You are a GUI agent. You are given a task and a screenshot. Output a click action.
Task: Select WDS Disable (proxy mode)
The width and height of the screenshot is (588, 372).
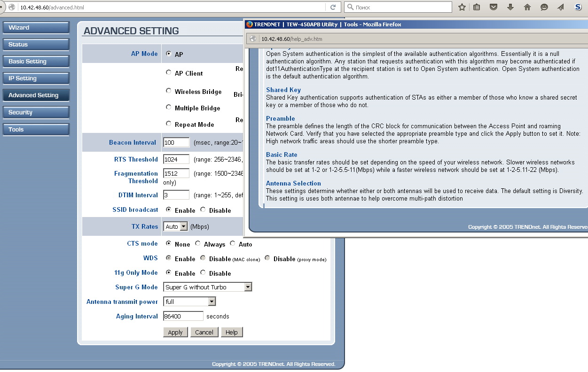pos(267,258)
